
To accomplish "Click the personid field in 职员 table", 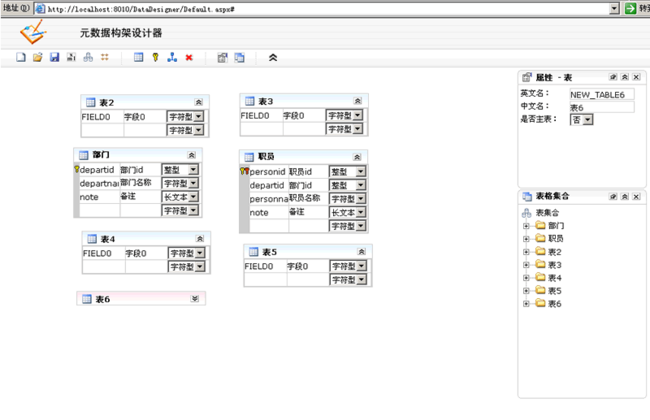I will 267,172.
